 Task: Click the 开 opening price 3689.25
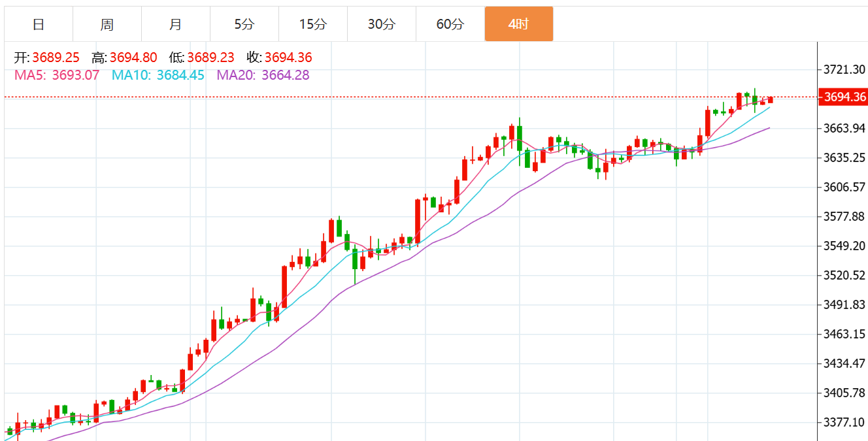click(56, 57)
